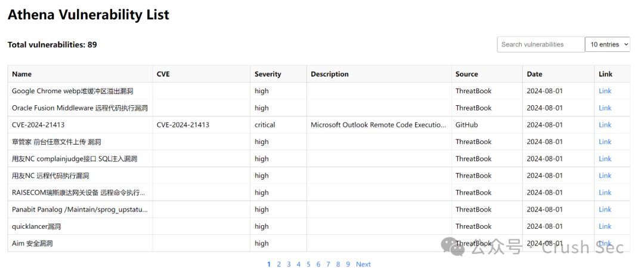Go to pagination page 3
This screenshot has height=273, width=644.
point(289,265)
